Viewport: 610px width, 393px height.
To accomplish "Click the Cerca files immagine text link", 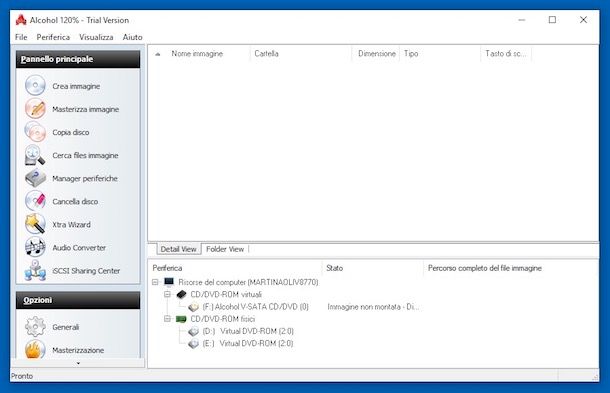I will (85, 155).
